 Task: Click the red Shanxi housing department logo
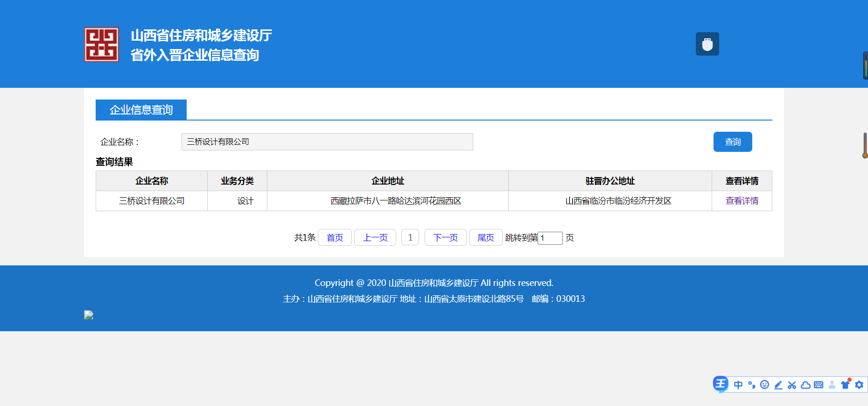point(101,44)
